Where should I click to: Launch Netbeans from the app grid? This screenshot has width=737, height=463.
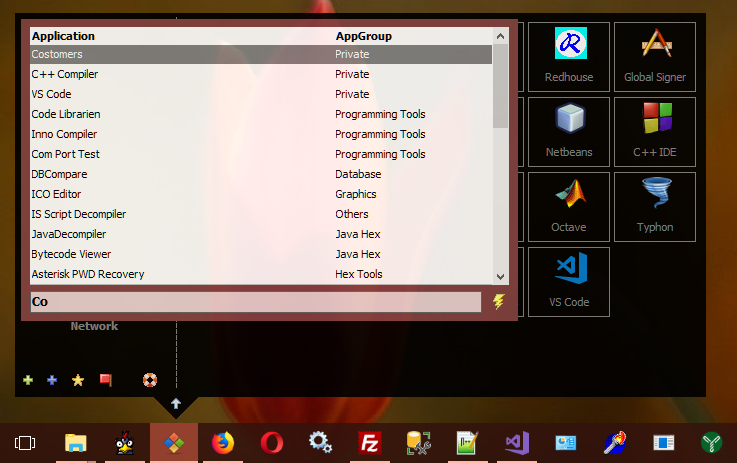pyautogui.click(x=569, y=132)
